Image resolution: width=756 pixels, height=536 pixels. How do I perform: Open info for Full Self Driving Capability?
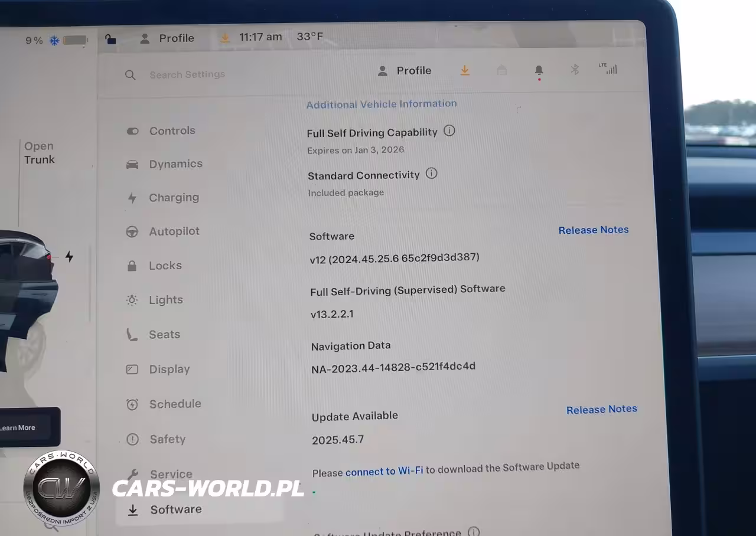click(x=449, y=131)
